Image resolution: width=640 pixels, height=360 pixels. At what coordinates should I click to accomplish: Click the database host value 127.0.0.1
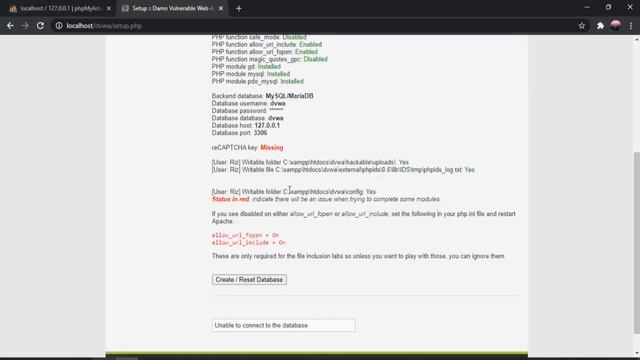[x=267, y=125]
